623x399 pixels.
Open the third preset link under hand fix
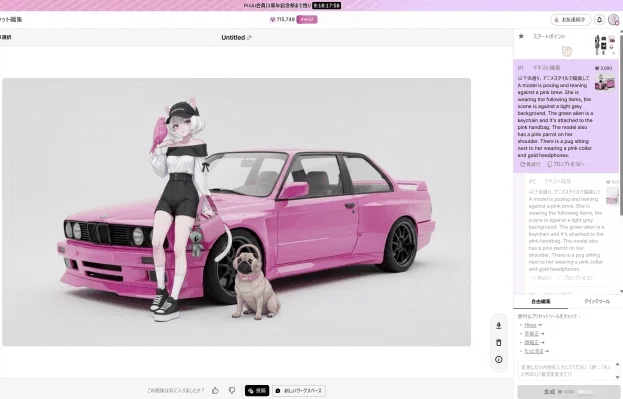click(x=532, y=343)
